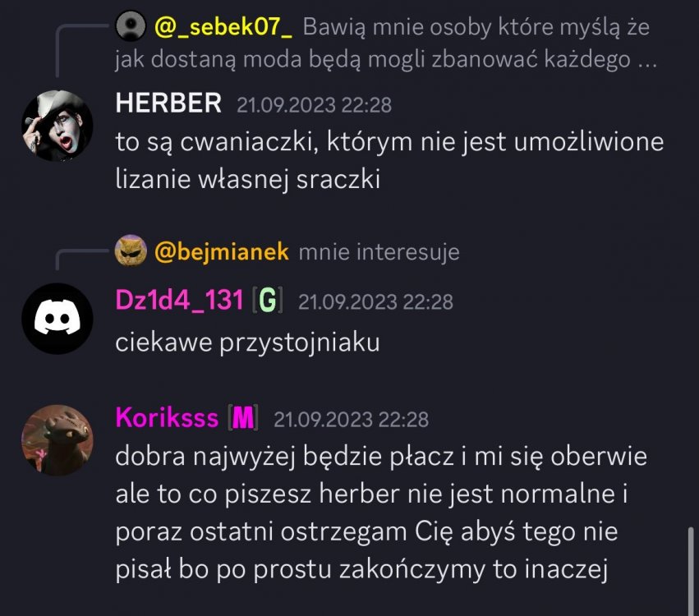Click the chat scrollbar thumb
Viewport: 699px width, 616px height.
(x=691, y=572)
